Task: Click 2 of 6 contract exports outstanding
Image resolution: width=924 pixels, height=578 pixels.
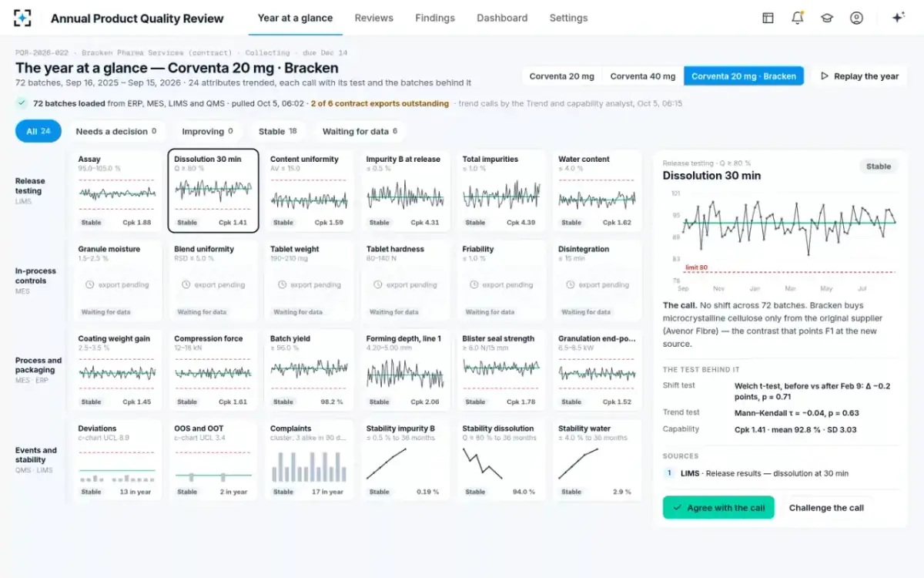Action: (380, 103)
